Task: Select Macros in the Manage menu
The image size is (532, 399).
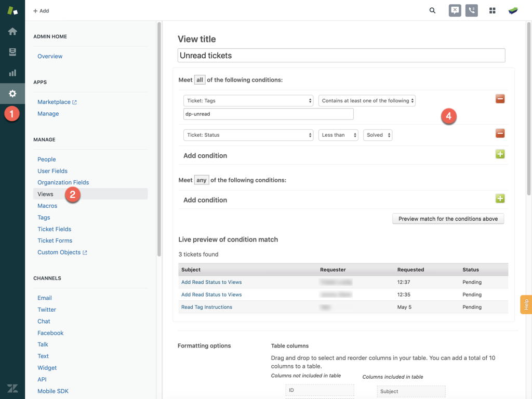Action: (47, 206)
